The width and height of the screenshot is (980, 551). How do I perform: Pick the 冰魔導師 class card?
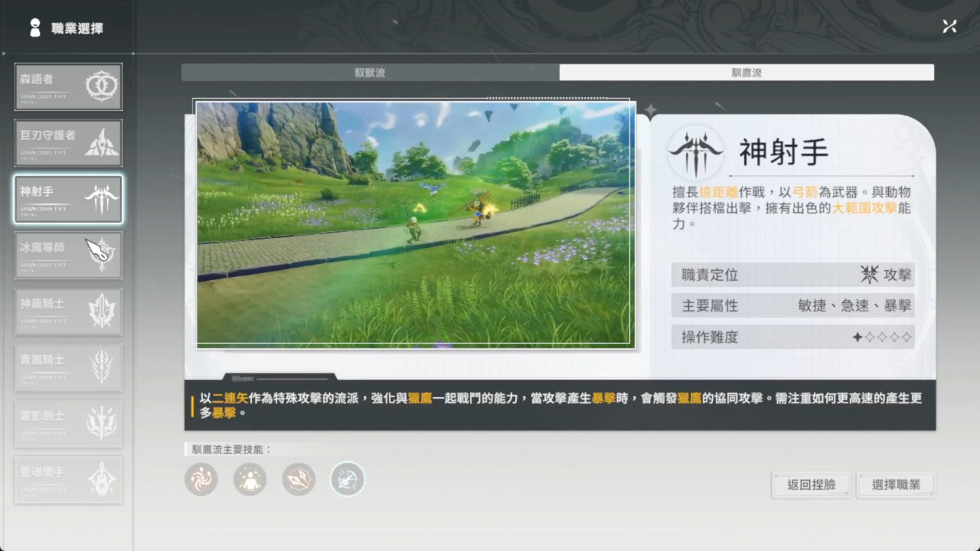coord(68,255)
